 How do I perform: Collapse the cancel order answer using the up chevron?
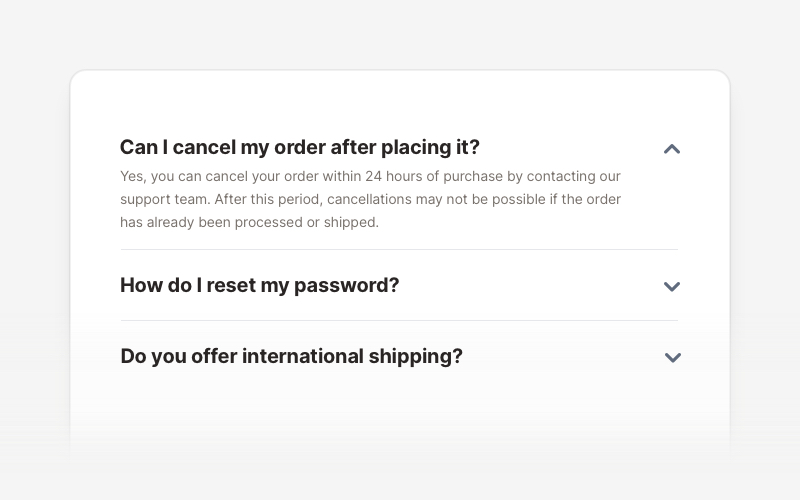(x=672, y=149)
